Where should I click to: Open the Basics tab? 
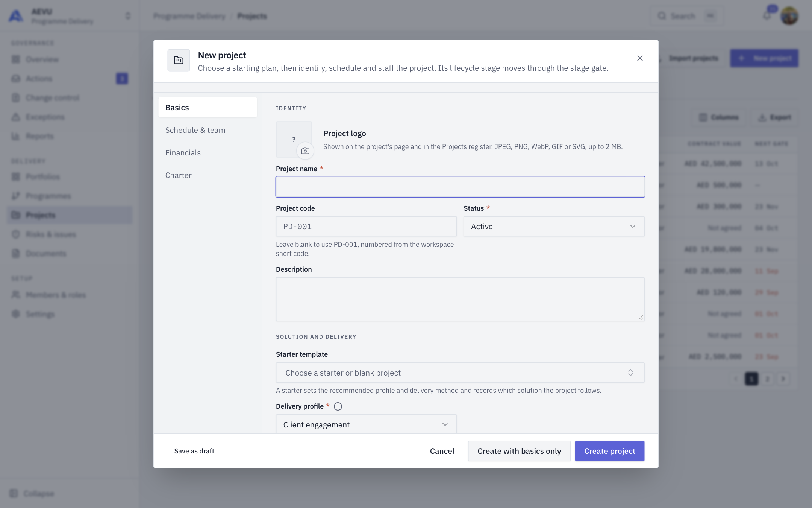pyautogui.click(x=208, y=108)
